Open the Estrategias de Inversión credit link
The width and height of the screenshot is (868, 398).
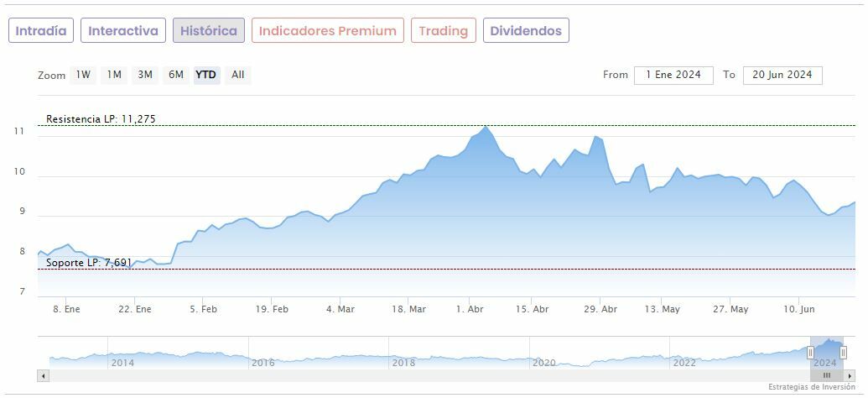(x=812, y=387)
